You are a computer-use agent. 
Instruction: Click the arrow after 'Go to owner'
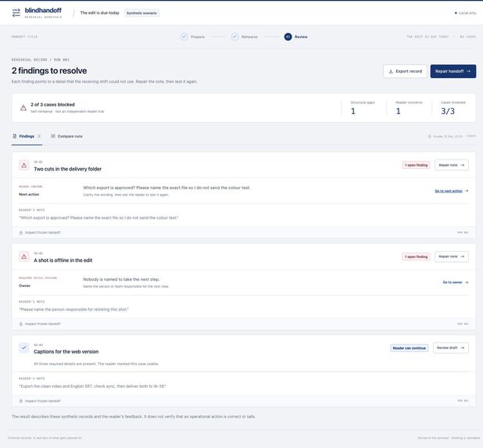pos(467,282)
